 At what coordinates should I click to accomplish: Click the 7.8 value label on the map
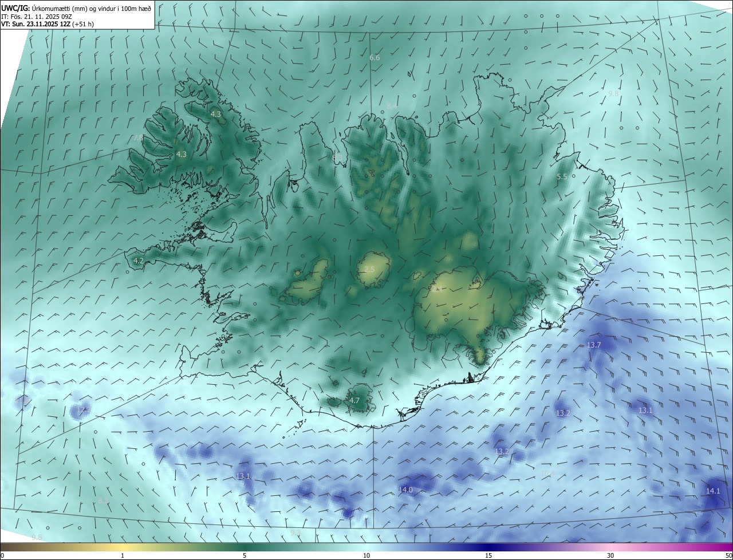(138, 138)
